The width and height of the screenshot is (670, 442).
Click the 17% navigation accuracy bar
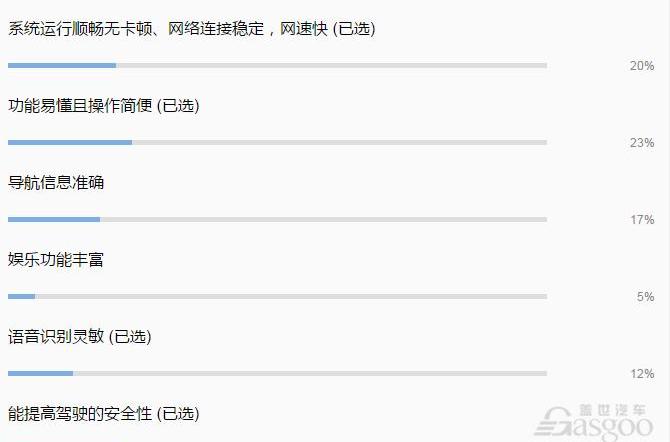[277, 219]
